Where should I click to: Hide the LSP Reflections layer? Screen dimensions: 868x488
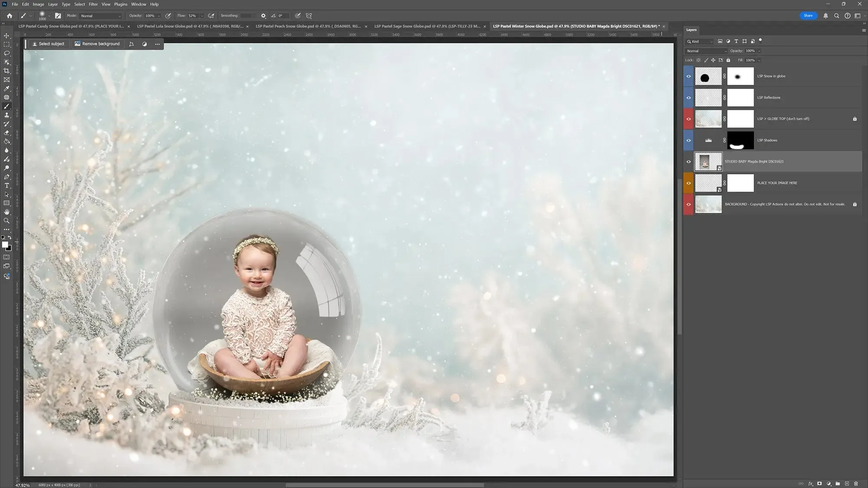pos(688,98)
